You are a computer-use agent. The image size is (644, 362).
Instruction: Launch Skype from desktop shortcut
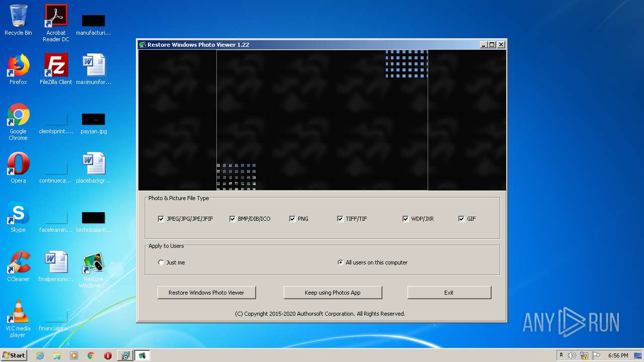[18, 217]
